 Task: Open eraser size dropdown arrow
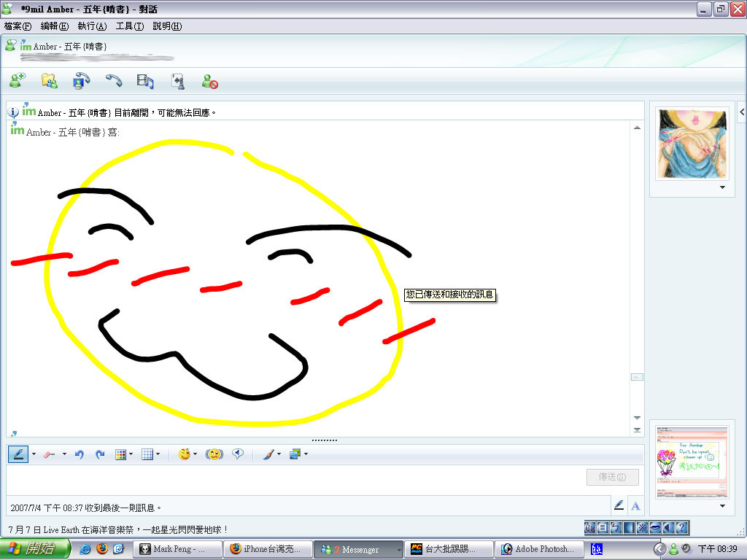64,454
